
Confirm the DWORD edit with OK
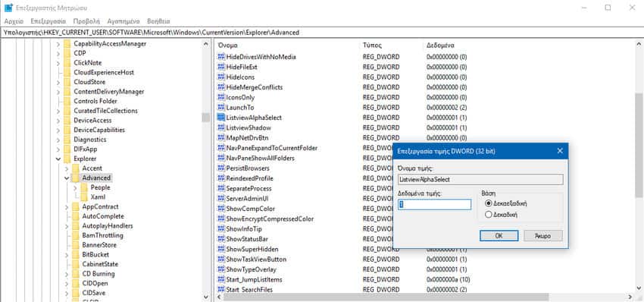click(x=499, y=236)
